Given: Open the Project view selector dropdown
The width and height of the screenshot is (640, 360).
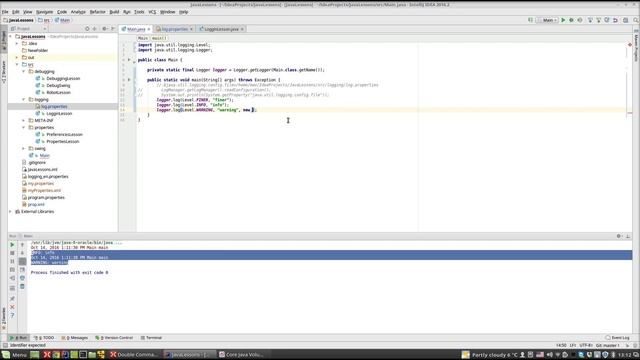Looking at the screenshot, I should [29, 29].
